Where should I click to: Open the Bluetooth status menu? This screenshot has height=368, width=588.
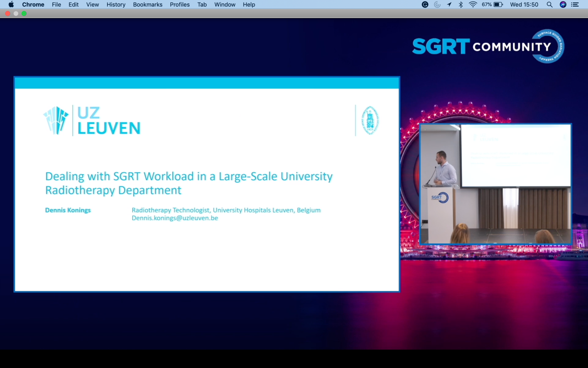(461, 5)
